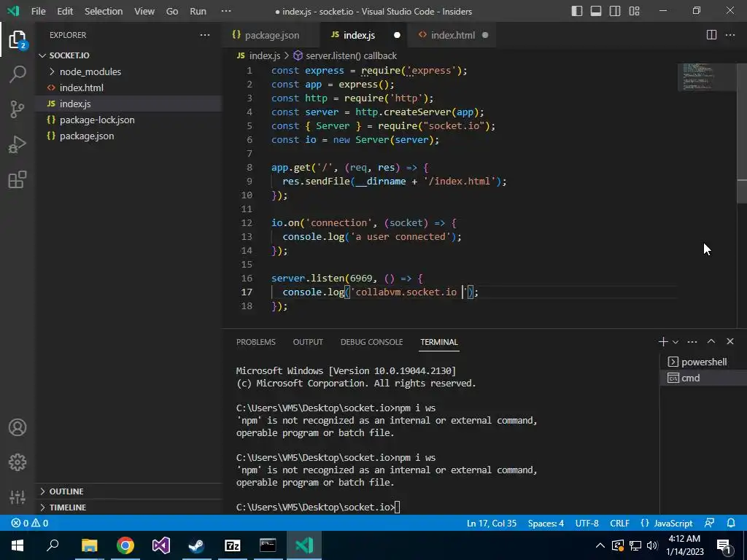Open notifications bell in status bar
The width and height of the screenshot is (747, 560).
(x=731, y=523)
